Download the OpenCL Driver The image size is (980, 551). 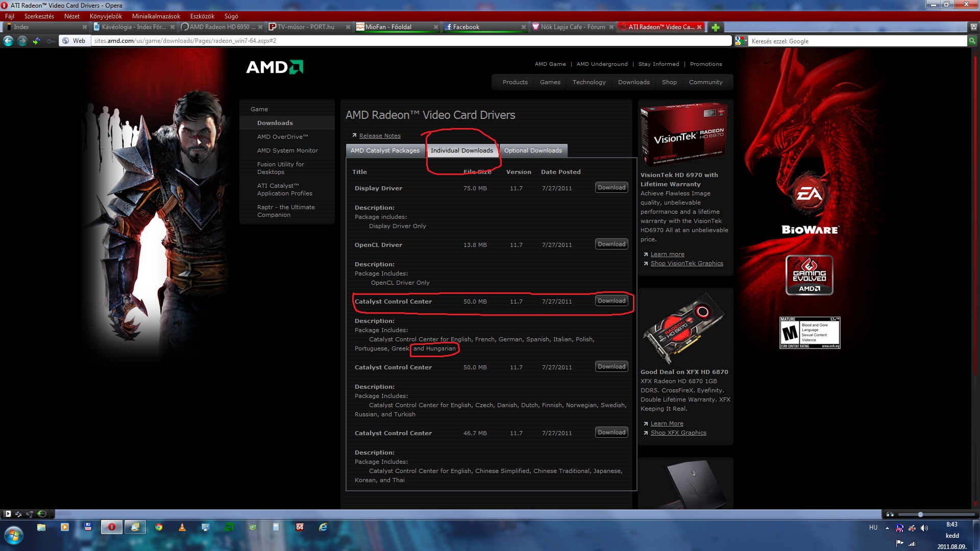[611, 244]
